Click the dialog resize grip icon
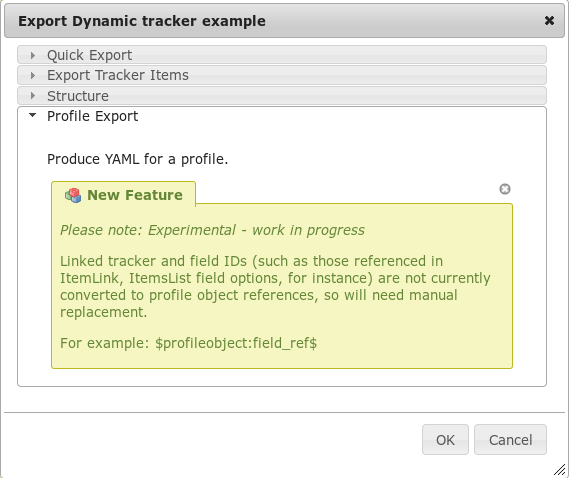The width and height of the screenshot is (569, 478). coord(560,469)
